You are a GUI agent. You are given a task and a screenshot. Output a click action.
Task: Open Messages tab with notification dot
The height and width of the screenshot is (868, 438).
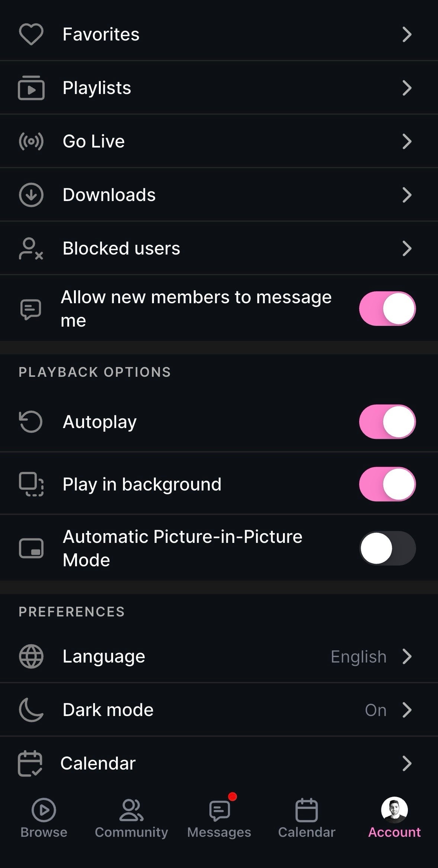219,817
